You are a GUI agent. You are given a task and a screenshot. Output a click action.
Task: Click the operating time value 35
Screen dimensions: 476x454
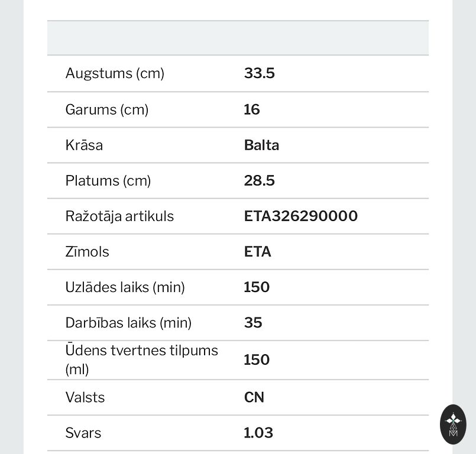click(253, 323)
